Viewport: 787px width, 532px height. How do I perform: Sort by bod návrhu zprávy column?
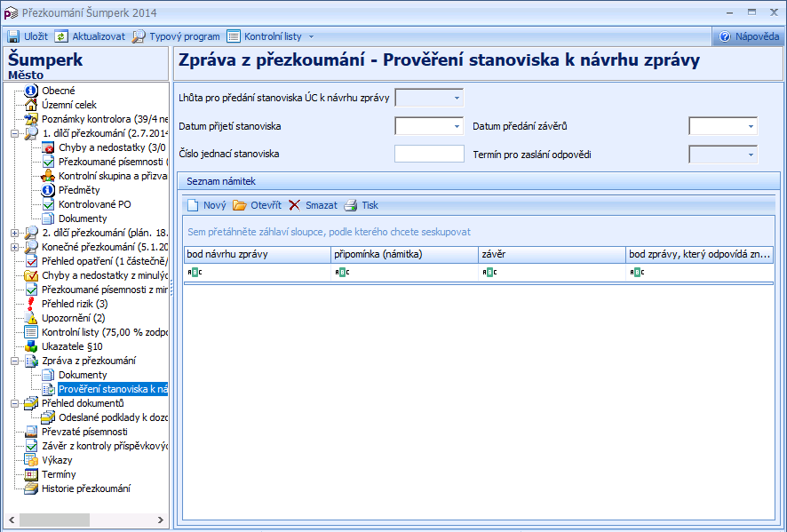[258, 255]
